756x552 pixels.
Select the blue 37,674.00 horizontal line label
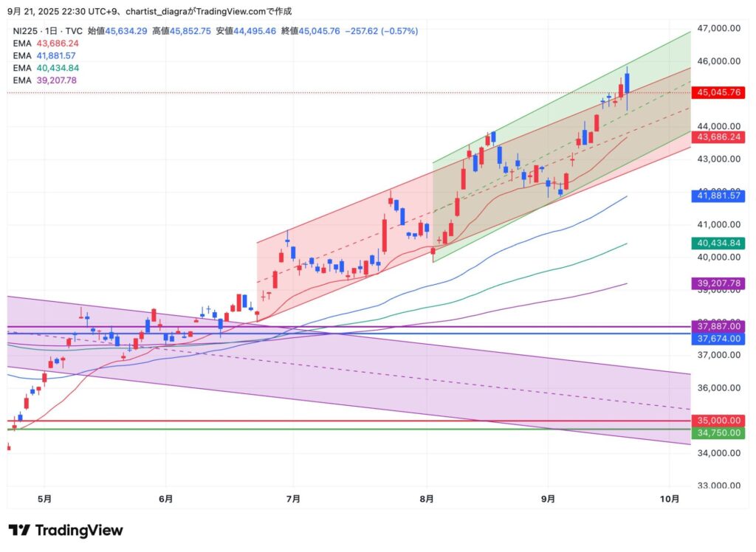pyautogui.click(x=717, y=337)
